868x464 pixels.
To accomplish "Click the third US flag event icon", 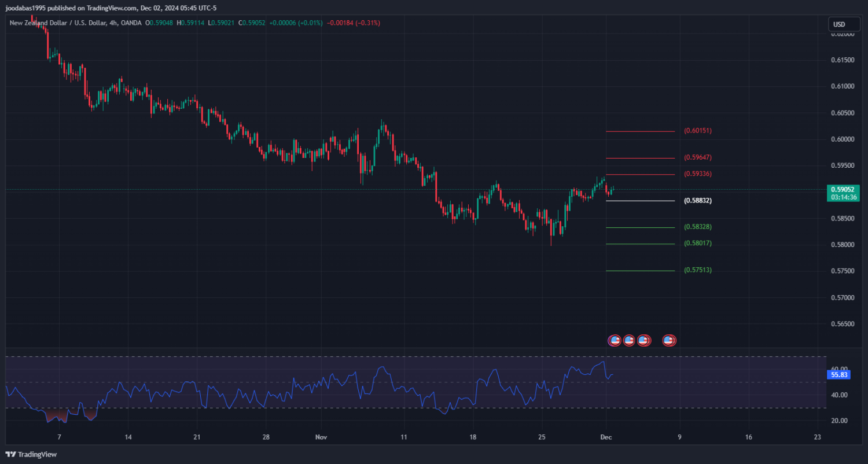I will 643,341.
